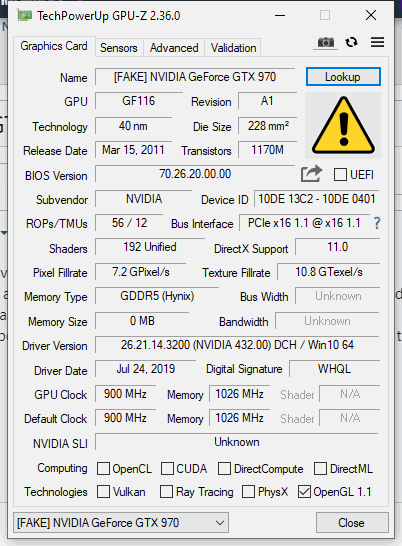Click the BIOS Version field
402x546 pixels.
[195, 174]
